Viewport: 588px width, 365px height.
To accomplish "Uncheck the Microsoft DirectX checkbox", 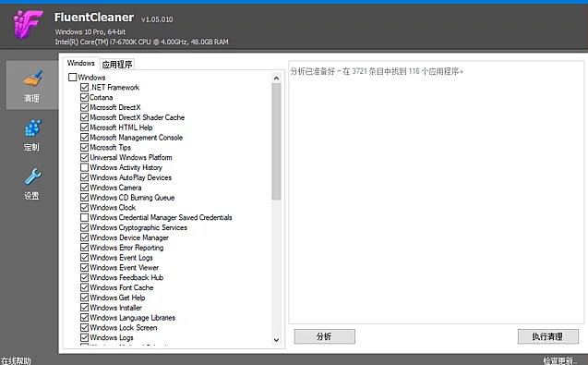I will [x=84, y=107].
